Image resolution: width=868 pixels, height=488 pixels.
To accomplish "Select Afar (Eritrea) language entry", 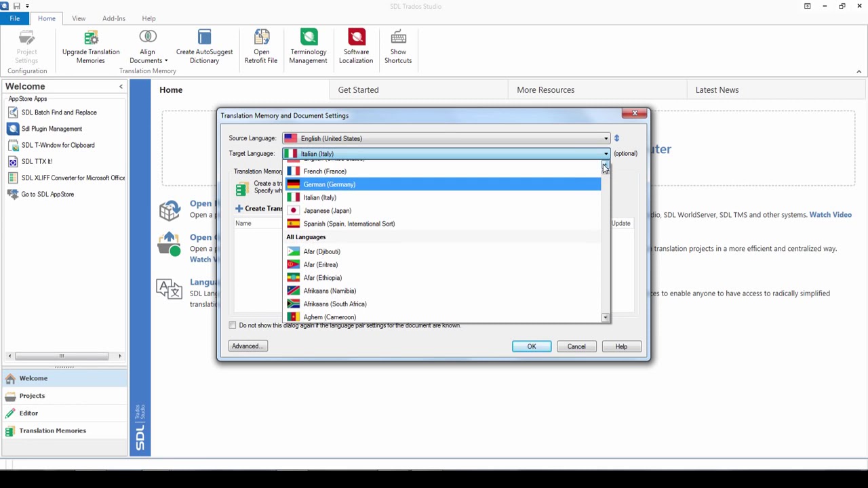I will click(x=443, y=264).
